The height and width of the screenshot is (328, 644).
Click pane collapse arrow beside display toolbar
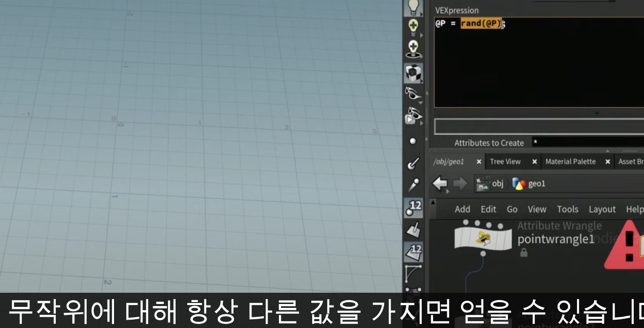[x=426, y=93]
